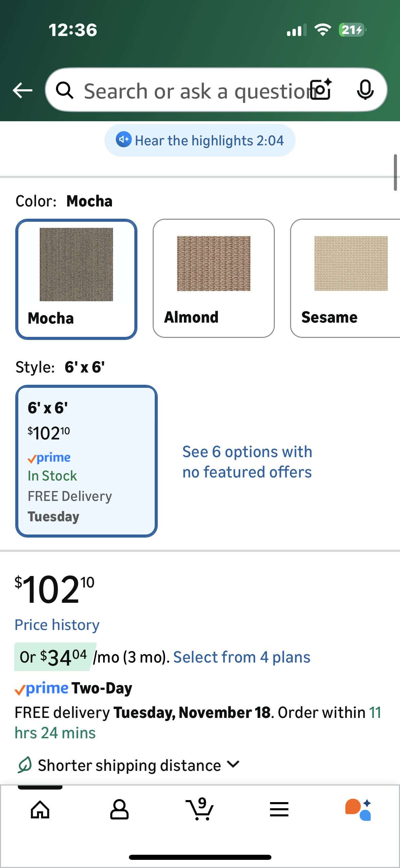
Task: Select from 4 payment plans
Action: [x=242, y=656]
